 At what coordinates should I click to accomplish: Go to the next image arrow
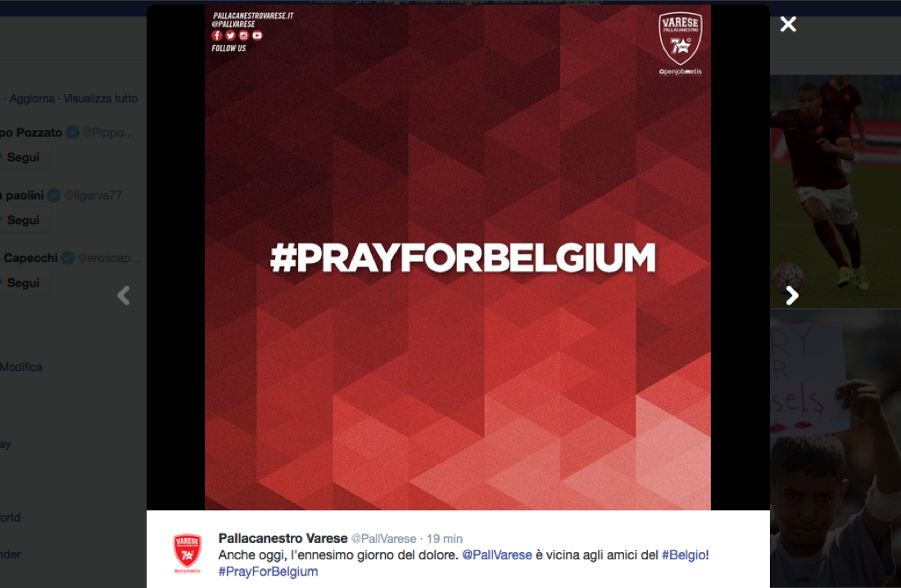792,296
